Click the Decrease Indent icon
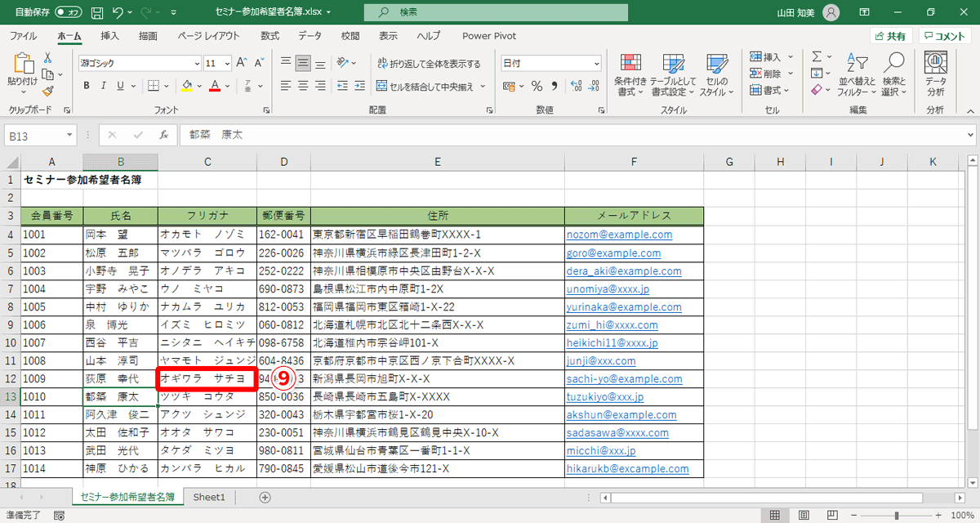The height and width of the screenshot is (523, 980). [x=344, y=86]
